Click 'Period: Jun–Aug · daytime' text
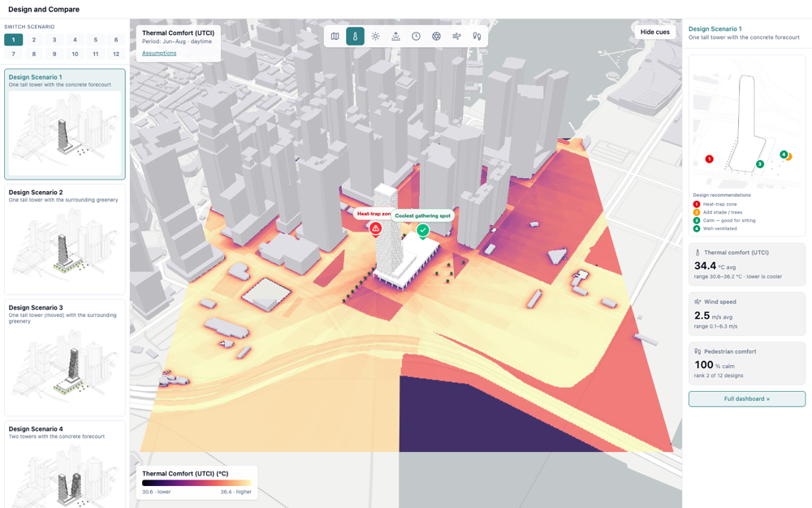This screenshot has width=812, height=508. 176,41
